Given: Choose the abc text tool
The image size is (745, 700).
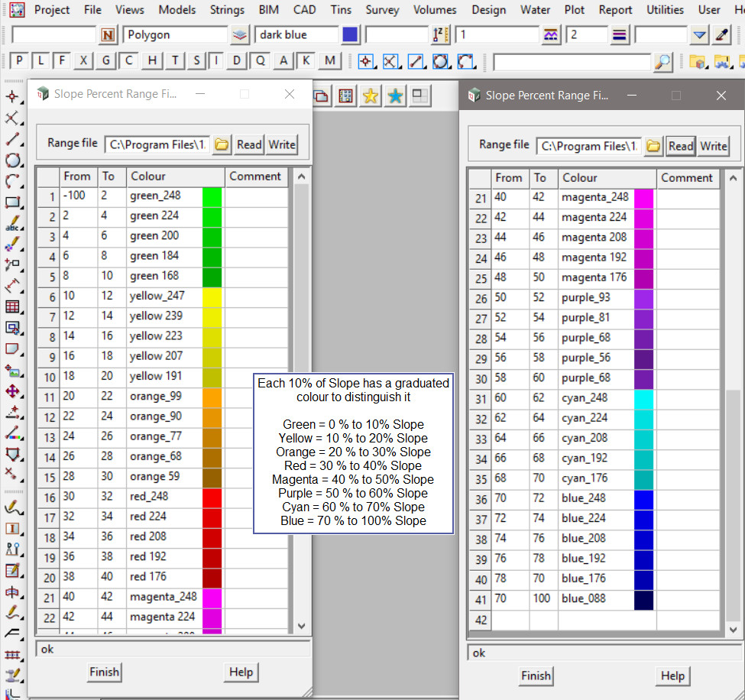Looking at the screenshot, I should click(12, 225).
